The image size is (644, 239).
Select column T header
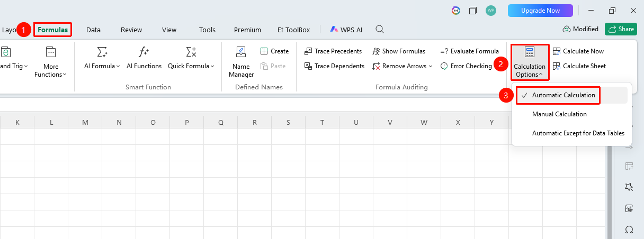(323, 122)
